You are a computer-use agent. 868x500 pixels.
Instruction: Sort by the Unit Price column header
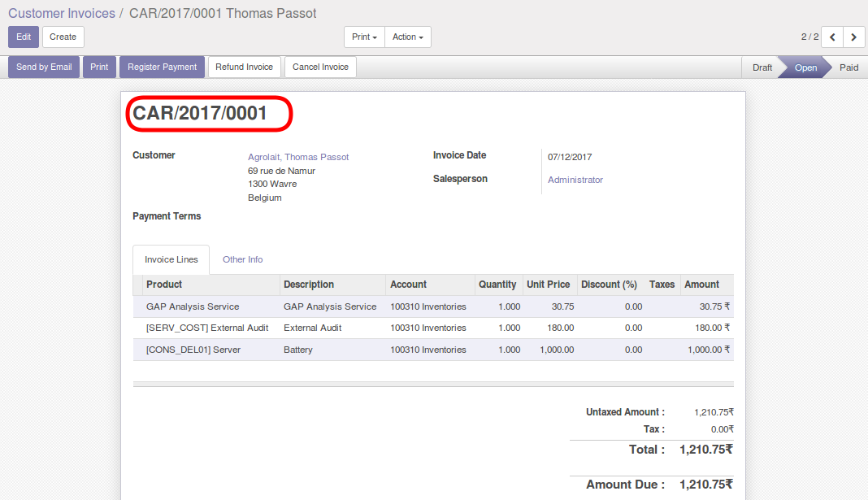coord(548,285)
